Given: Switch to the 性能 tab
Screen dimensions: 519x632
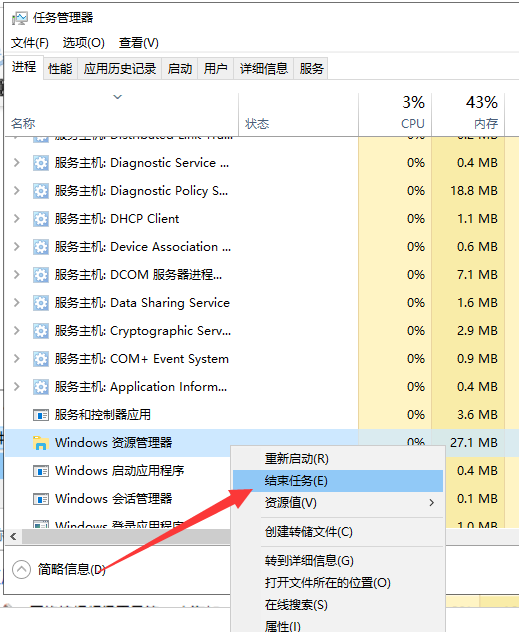Looking at the screenshot, I should coord(60,69).
